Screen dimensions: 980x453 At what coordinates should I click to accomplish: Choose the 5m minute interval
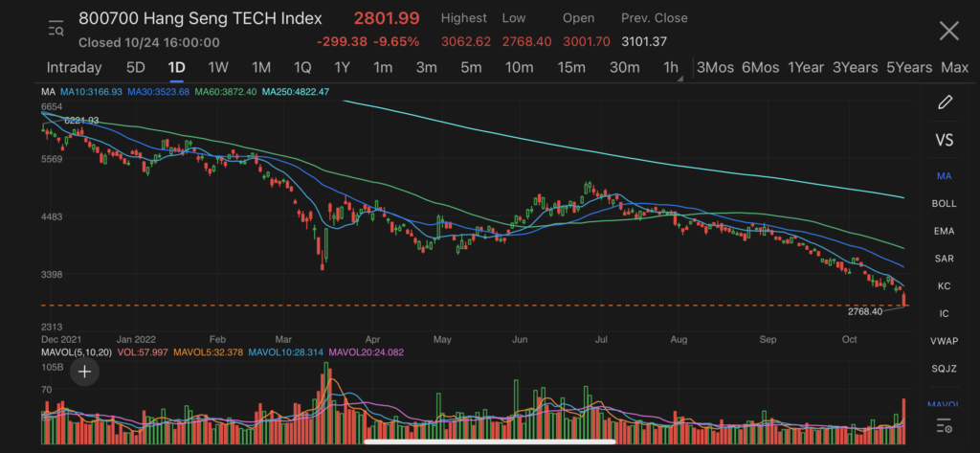click(471, 68)
